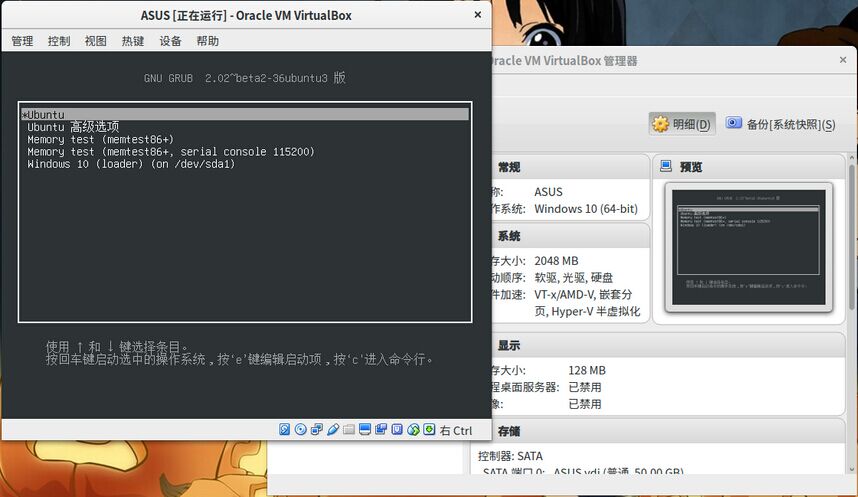Click the 128 MB video memory value

(587, 370)
